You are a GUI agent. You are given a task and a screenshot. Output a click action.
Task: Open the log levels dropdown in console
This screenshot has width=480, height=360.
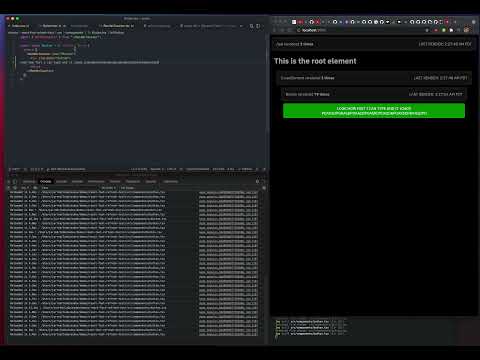[x=109, y=188]
